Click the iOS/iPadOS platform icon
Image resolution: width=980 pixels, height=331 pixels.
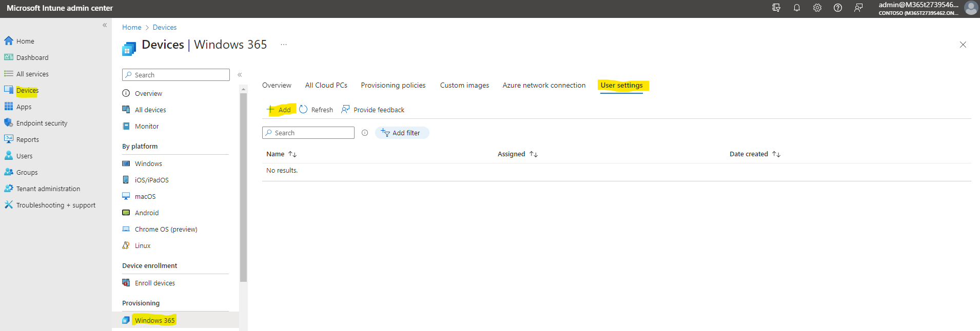tap(126, 180)
